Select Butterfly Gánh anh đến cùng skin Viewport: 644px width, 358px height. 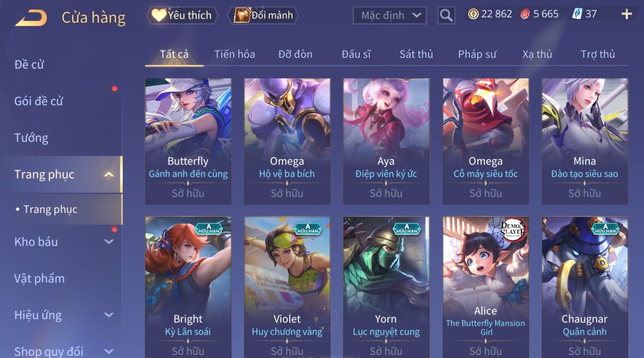188,141
